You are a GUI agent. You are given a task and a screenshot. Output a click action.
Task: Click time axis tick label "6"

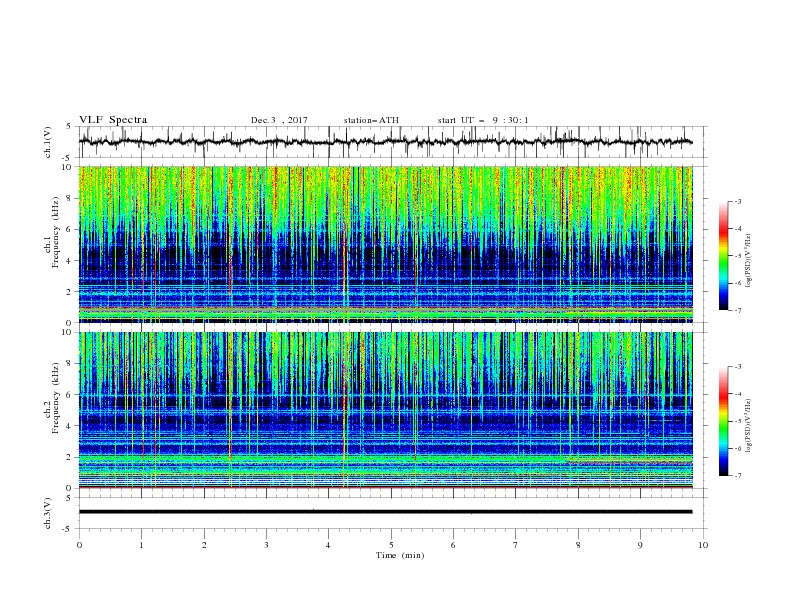453,545
